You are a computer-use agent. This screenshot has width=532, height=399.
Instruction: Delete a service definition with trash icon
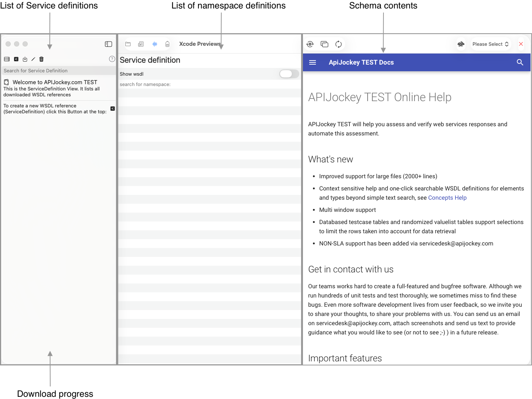[41, 59]
